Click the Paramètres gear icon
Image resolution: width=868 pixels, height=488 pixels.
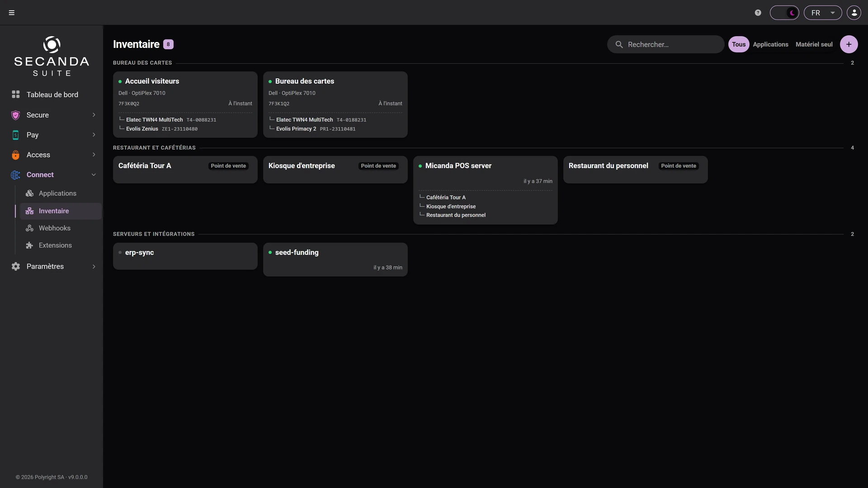click(x=16, y=267)
